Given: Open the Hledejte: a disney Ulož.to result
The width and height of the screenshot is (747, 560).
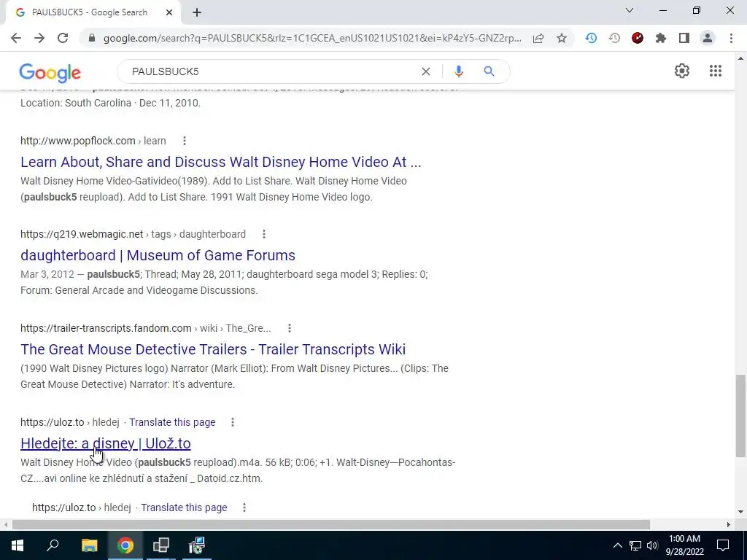Looking at the screenshot, I should coord(105,443).
